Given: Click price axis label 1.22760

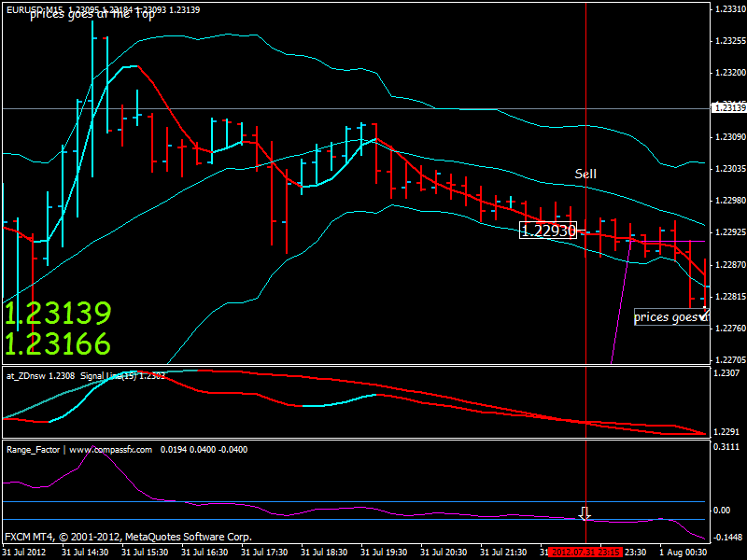Looking at the screenshot, I should tap(730, 329).
